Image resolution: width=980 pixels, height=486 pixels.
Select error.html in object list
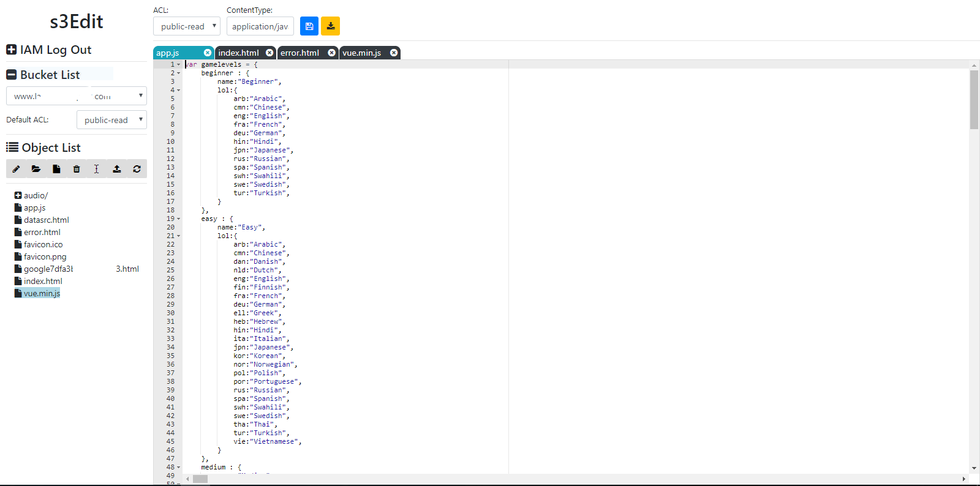click(x=42, y=232)
